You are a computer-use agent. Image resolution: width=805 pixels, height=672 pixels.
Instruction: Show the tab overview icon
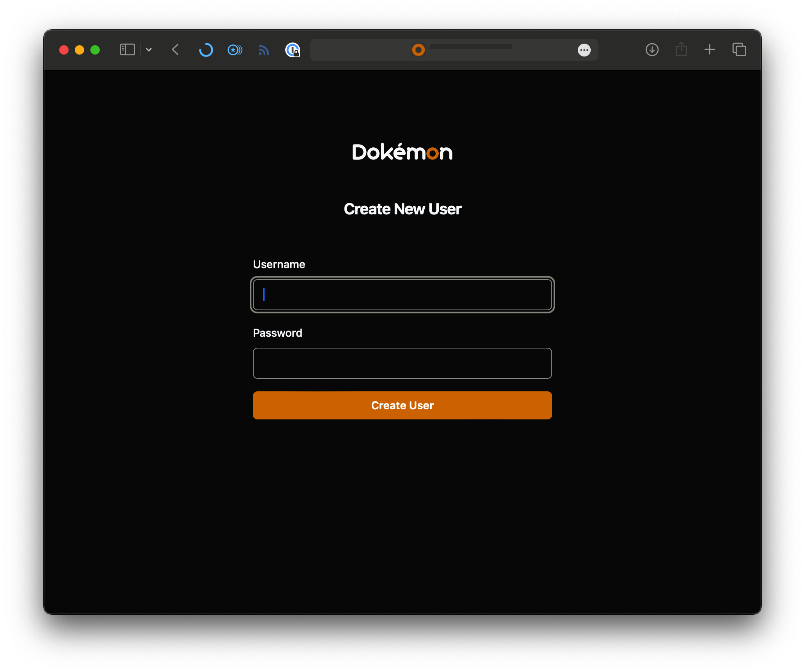tap(739, 50)
